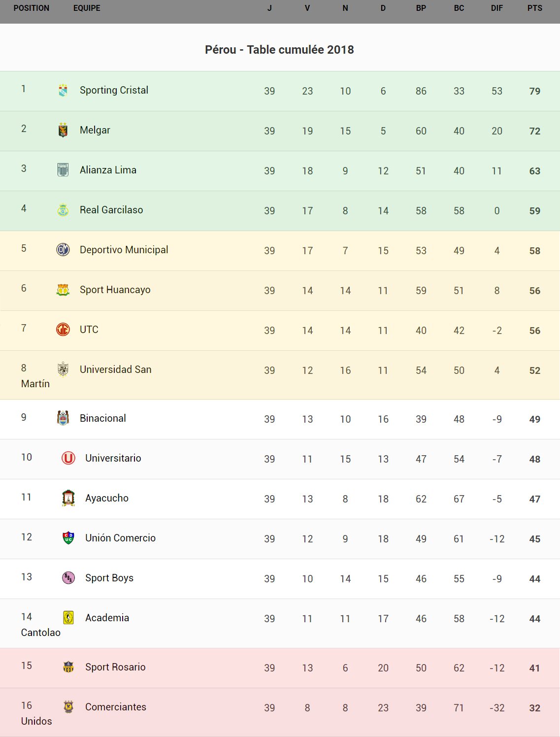This screenshot has height=737, width=560.
Task: Open the Sport Huancayo team page
Action: [x=115, y=290]
